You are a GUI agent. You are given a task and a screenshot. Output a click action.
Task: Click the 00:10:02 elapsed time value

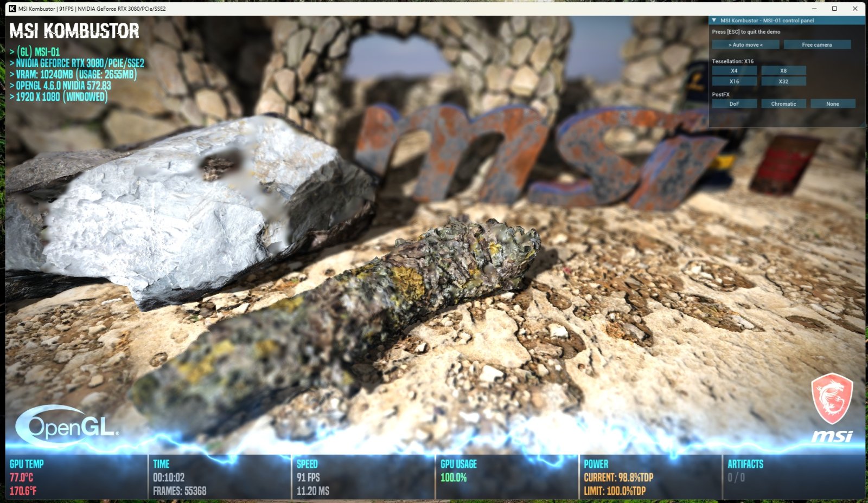pos(169,478)
